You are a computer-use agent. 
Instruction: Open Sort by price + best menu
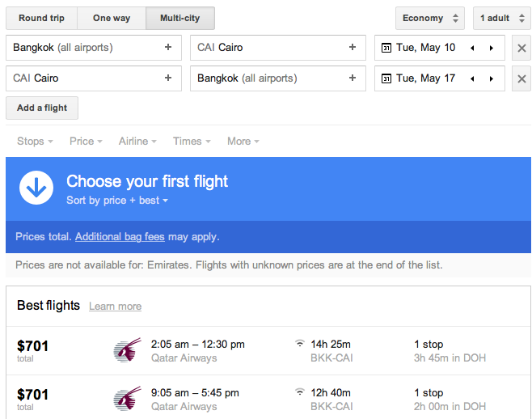pos(117,201)
